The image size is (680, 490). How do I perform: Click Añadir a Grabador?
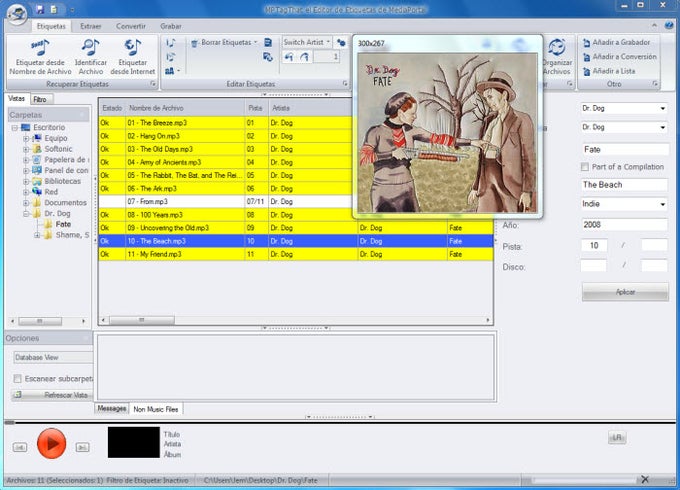point(616,42)
